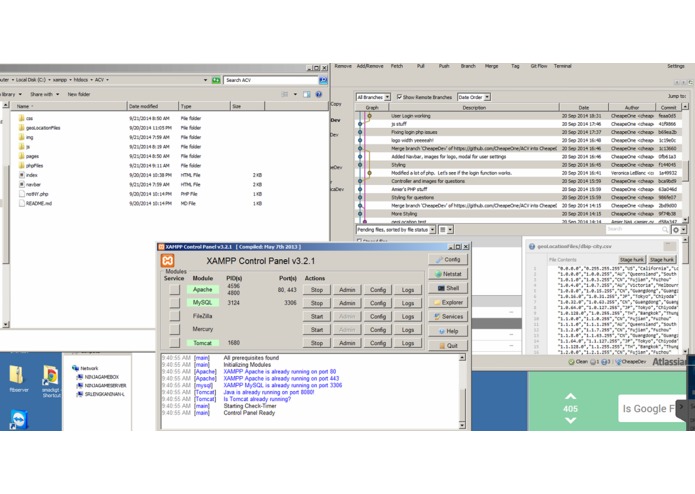This screenshot has width=695, height=494.
Task: Open the file list view mode dropdown in SourceTree
Action: [x=446, y=229]
